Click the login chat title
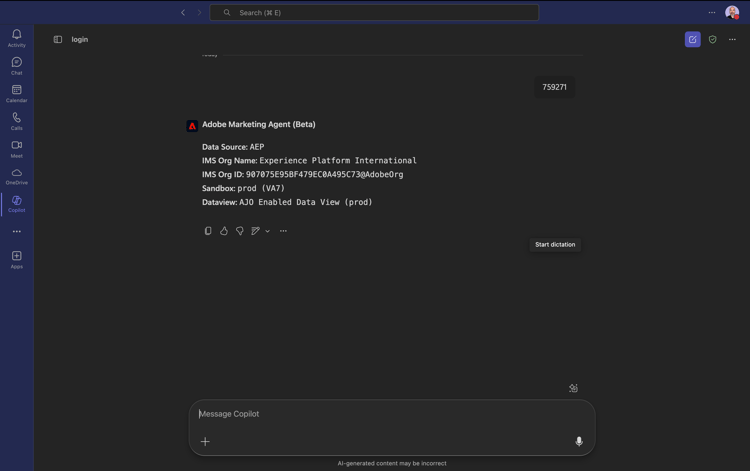Screen dimensions: 750x471 click(80, 39)
